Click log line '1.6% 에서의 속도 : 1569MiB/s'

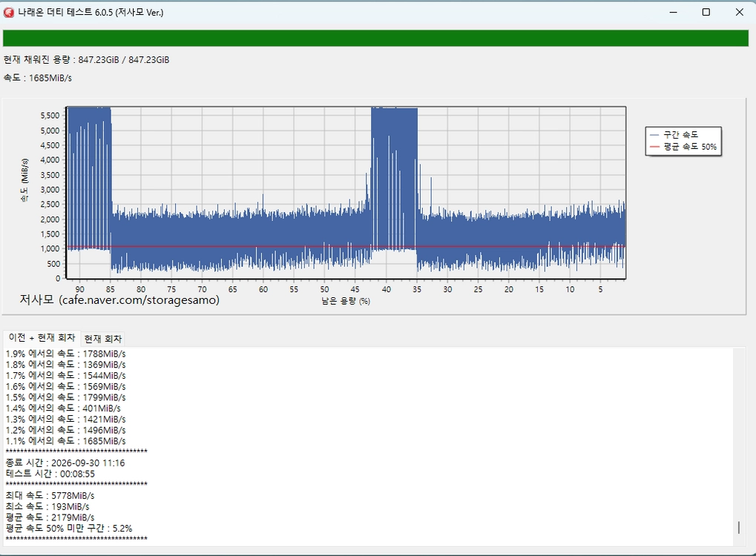(x=65, y=386)
